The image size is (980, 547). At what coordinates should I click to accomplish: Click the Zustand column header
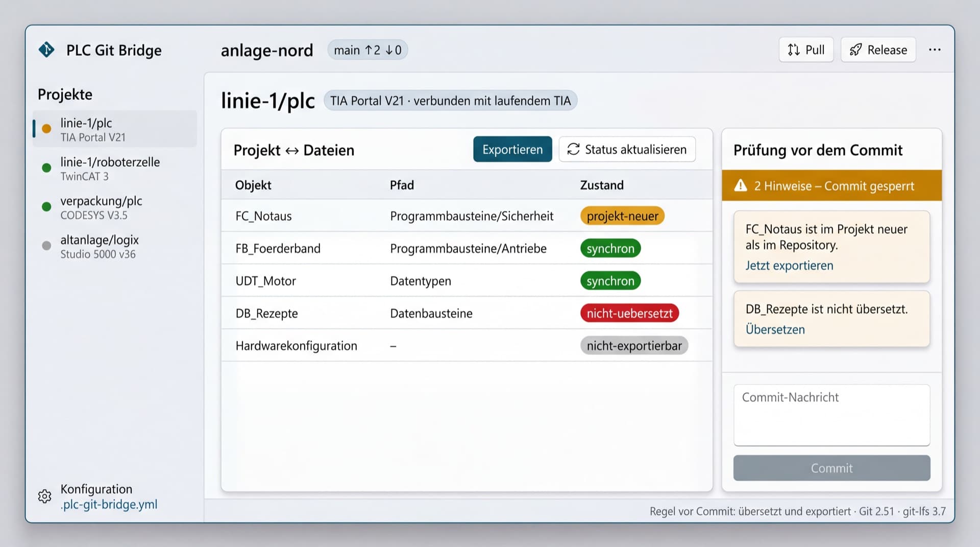602,185
